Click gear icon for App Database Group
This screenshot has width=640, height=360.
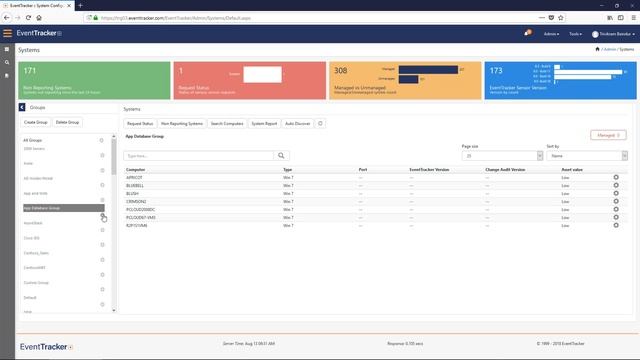102,215
